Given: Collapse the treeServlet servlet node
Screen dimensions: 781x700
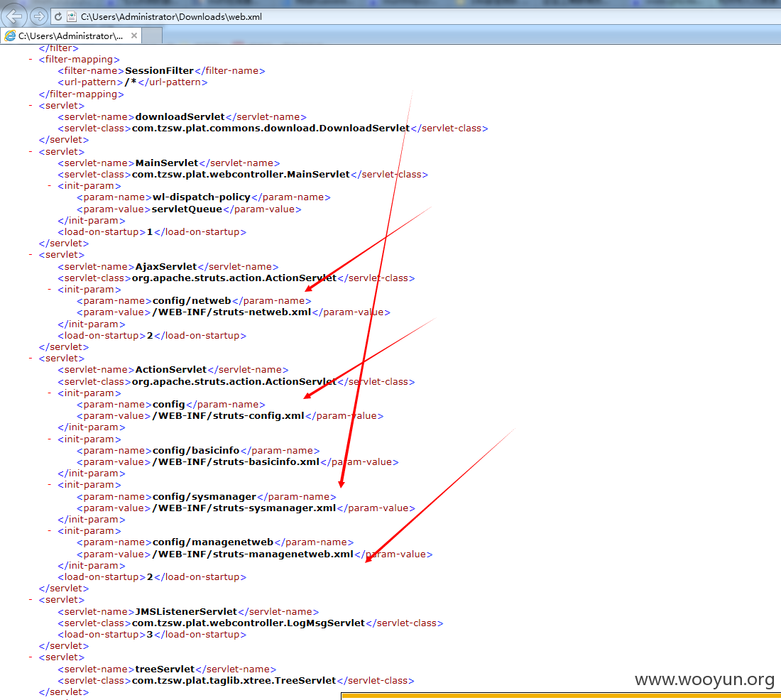Looking at the screenshot, I should (31, 657).
